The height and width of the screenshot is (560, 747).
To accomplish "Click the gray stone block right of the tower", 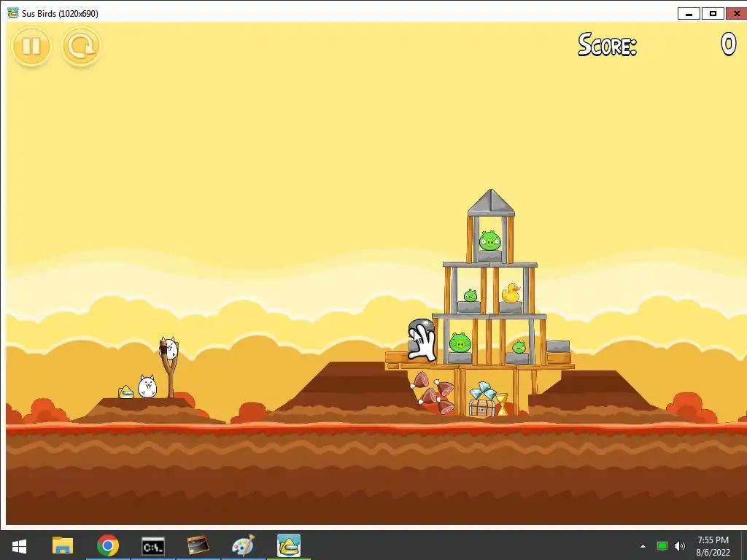I will [x=558, y=346].
